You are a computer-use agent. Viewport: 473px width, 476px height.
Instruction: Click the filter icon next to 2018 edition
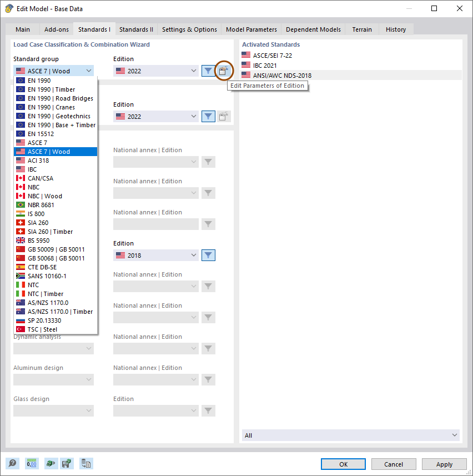[x=208, y=255]
